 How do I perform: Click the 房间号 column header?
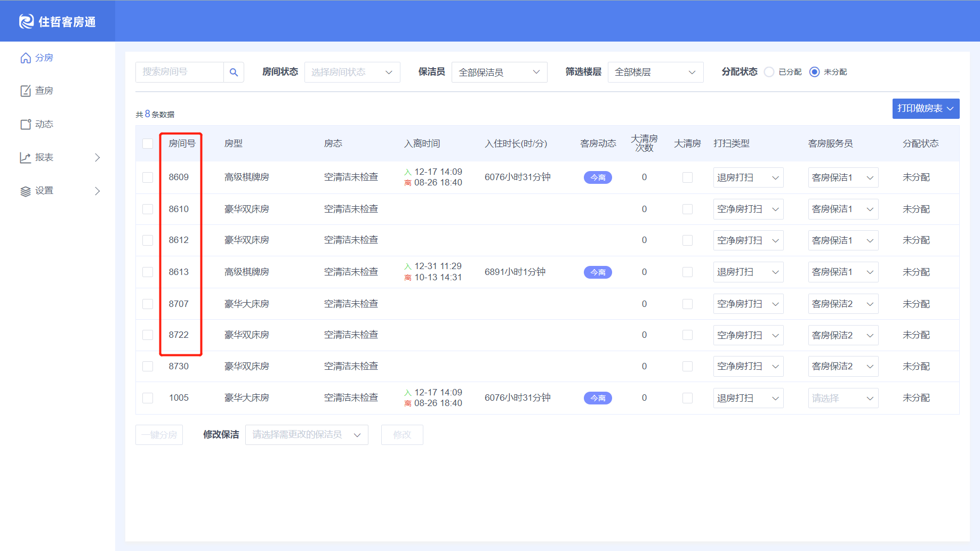182,144
